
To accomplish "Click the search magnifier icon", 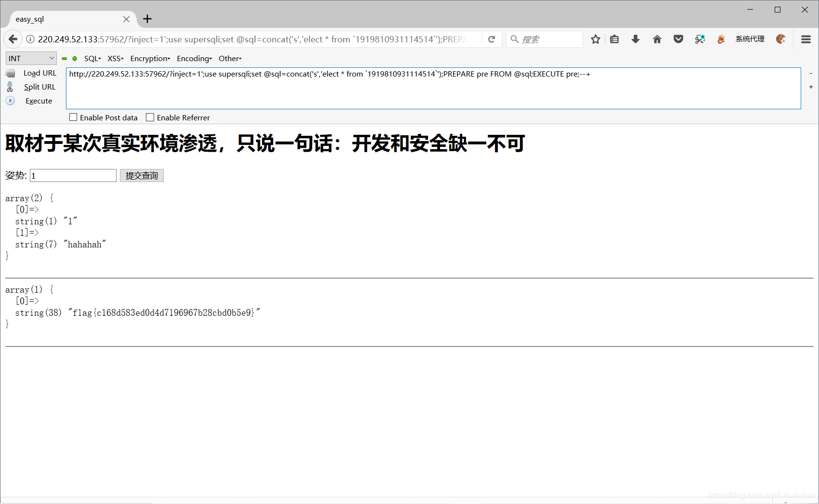I will pos(514,39).
